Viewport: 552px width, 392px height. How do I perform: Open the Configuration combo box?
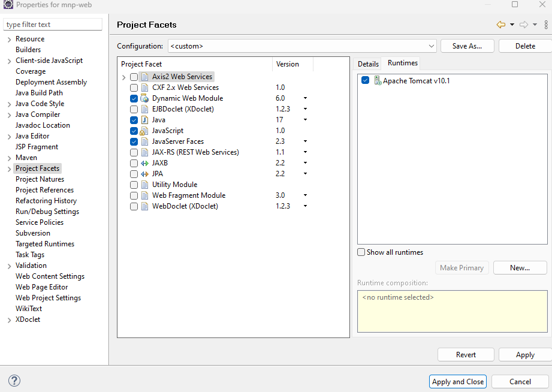[302, 46]
